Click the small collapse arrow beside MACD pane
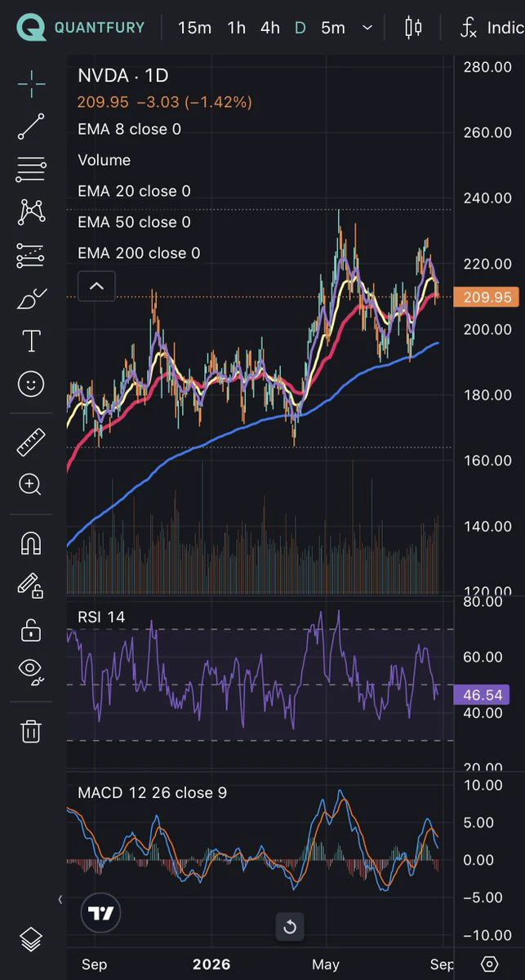 pos(60,899)
